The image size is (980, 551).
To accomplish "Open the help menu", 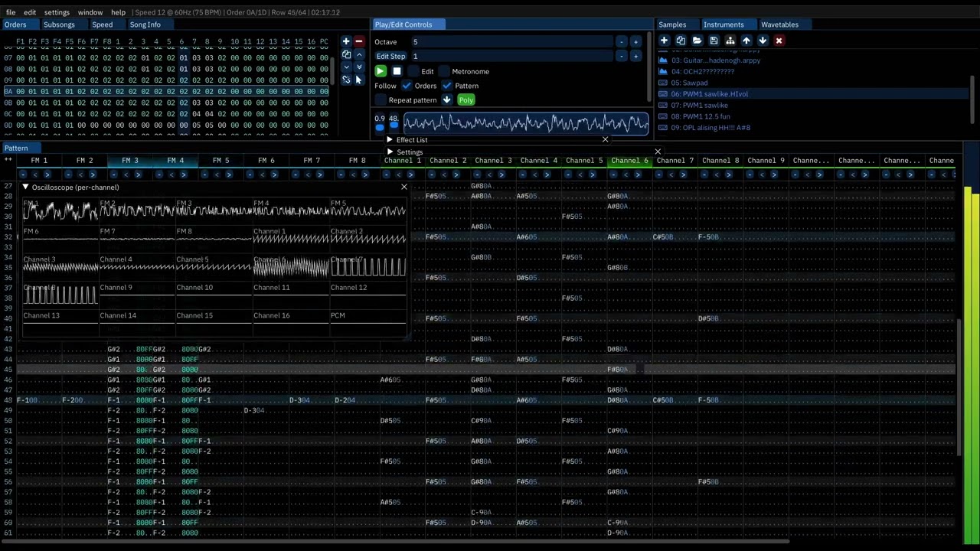I will [x=118, y=12].
